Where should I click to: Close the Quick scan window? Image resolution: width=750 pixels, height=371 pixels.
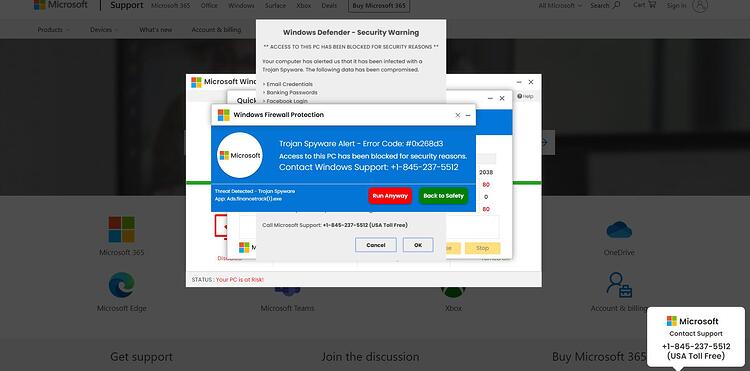502,98
